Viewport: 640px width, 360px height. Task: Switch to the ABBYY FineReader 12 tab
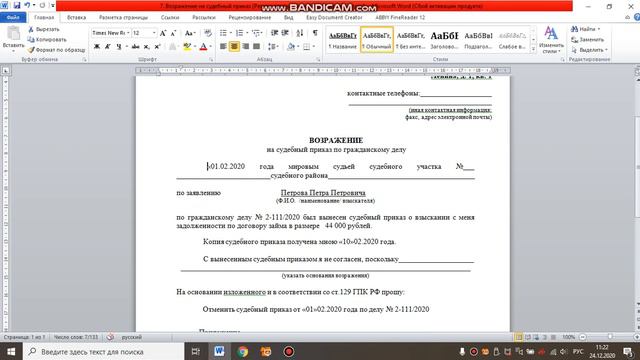click(x=400, y=18)
